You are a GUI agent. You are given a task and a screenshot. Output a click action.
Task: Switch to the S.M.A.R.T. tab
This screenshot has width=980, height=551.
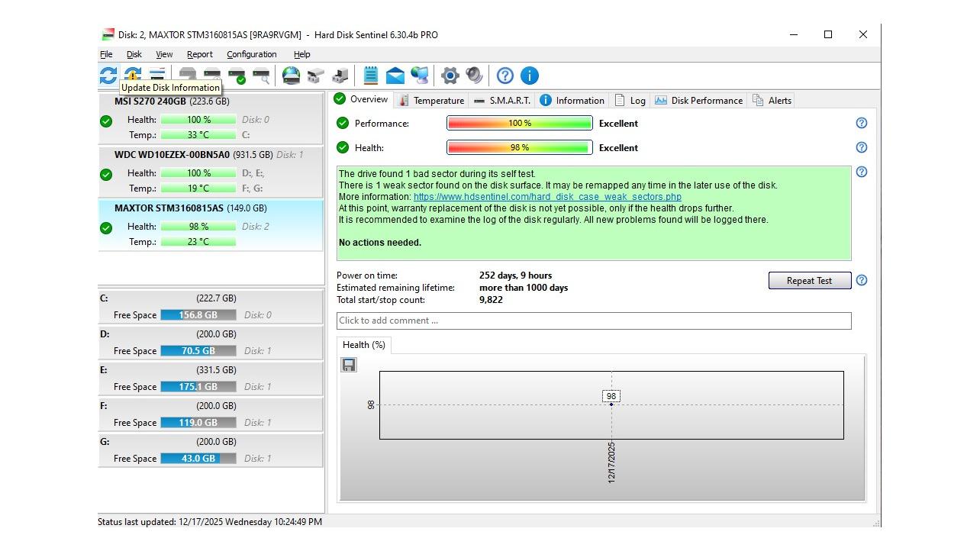(501, 101)
